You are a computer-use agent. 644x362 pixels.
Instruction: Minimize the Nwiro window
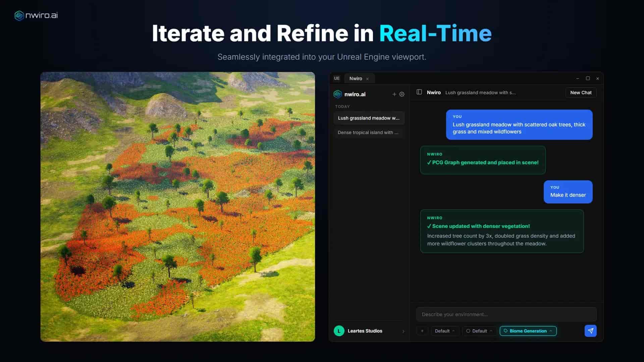point(578,78)
